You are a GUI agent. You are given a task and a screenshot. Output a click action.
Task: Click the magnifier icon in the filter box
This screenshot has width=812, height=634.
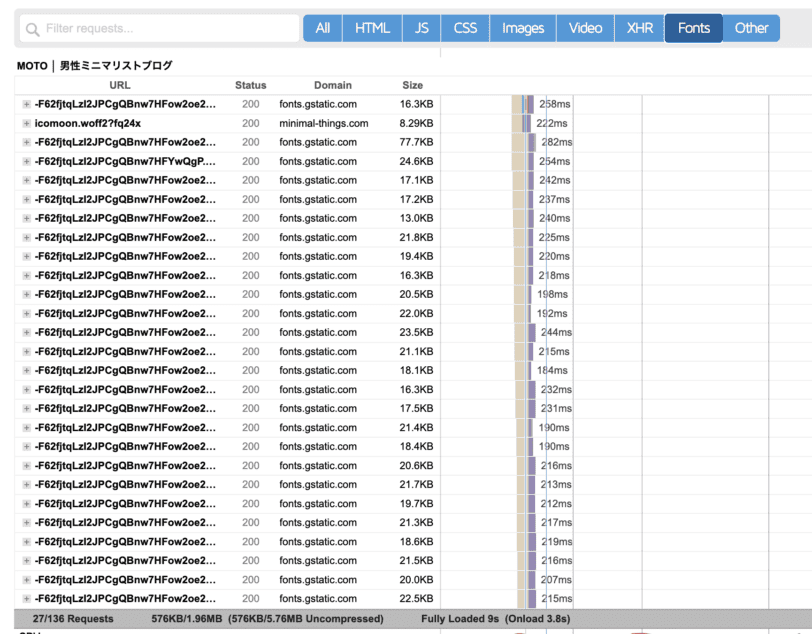[x=33, y=29]
